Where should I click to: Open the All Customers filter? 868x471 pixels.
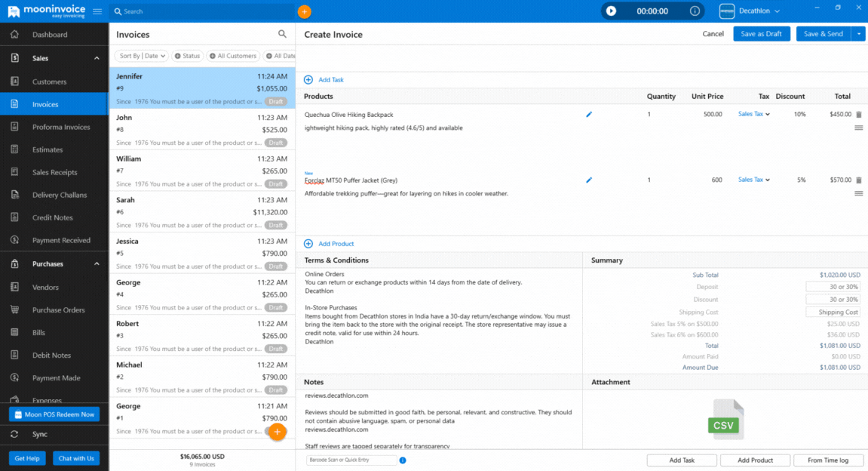(x=232, y=56)
